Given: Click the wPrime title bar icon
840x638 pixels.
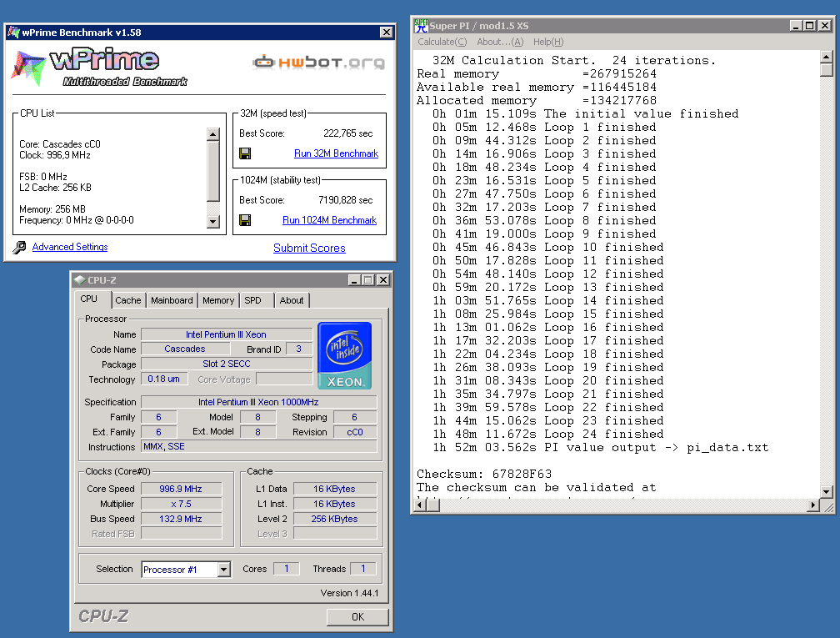Looking at the screenshot, I should (13, 33).
